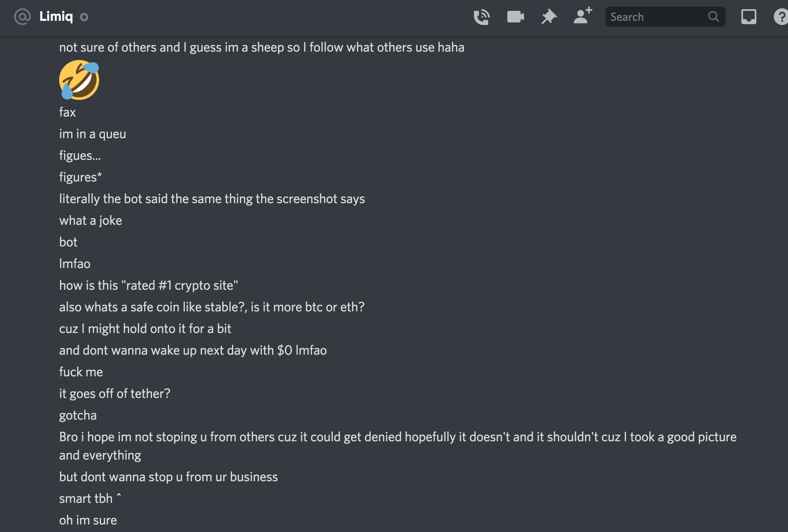
Task: Start a voice call with Limiq
Action: pyautogui.click(x=481, y=17)
